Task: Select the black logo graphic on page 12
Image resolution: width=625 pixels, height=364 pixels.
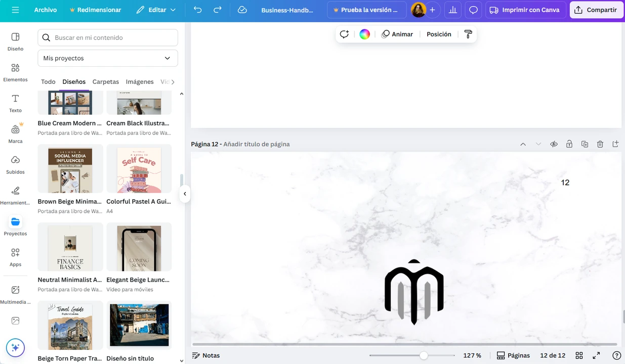Action: point(414,292)
